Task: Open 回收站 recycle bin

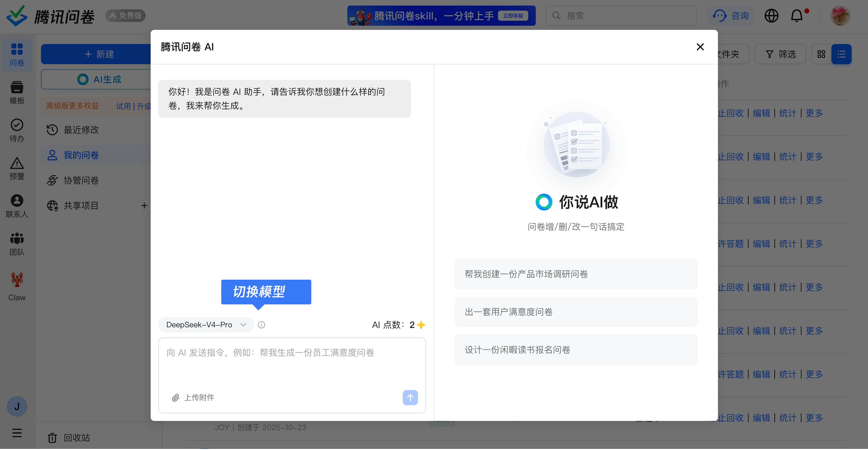Action: [69, 438]
